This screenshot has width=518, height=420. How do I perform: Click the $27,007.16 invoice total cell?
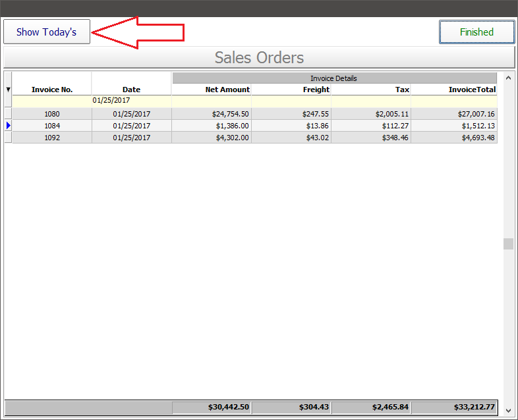454,114
